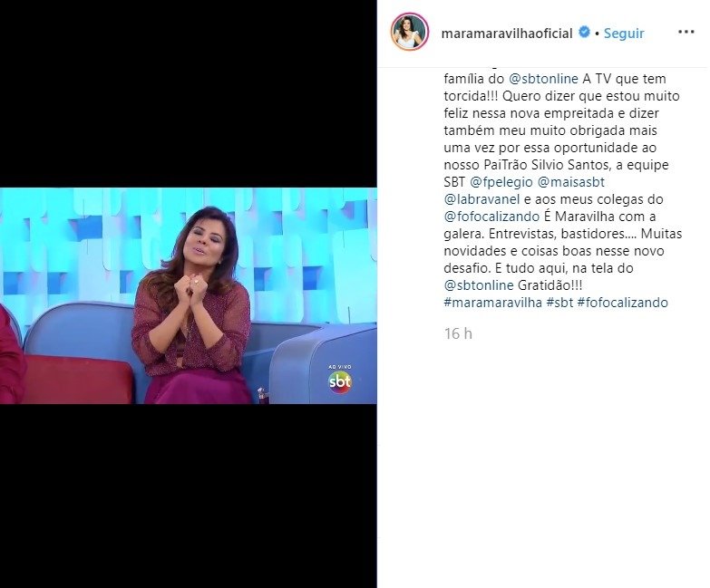
Task: Open the #fofocalizando hashtag
Action: 623,303
